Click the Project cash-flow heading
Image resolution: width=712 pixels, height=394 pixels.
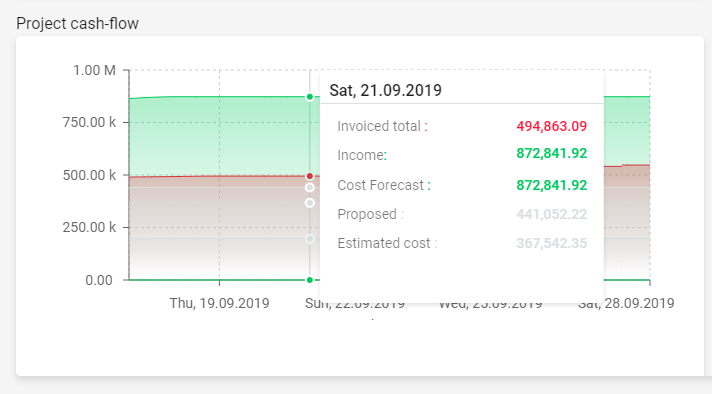pyautogui.click(x=77, y=24)
